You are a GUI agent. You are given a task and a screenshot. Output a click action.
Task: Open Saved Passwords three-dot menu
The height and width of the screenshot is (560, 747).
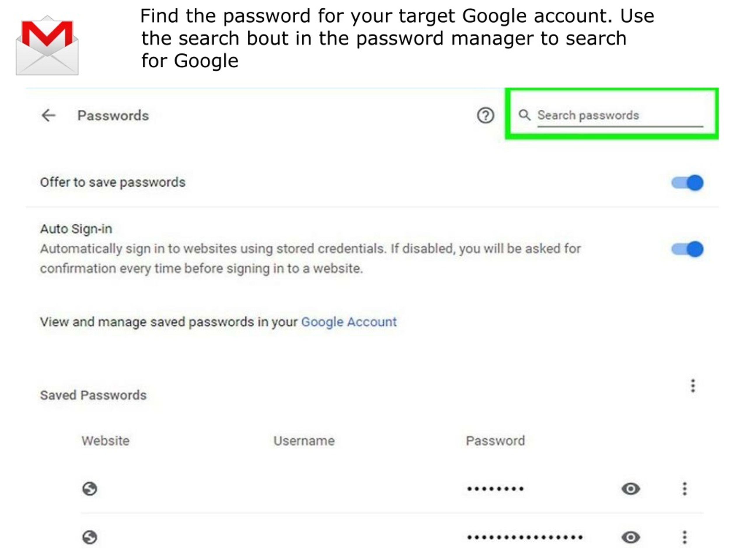tap(693, 386)
